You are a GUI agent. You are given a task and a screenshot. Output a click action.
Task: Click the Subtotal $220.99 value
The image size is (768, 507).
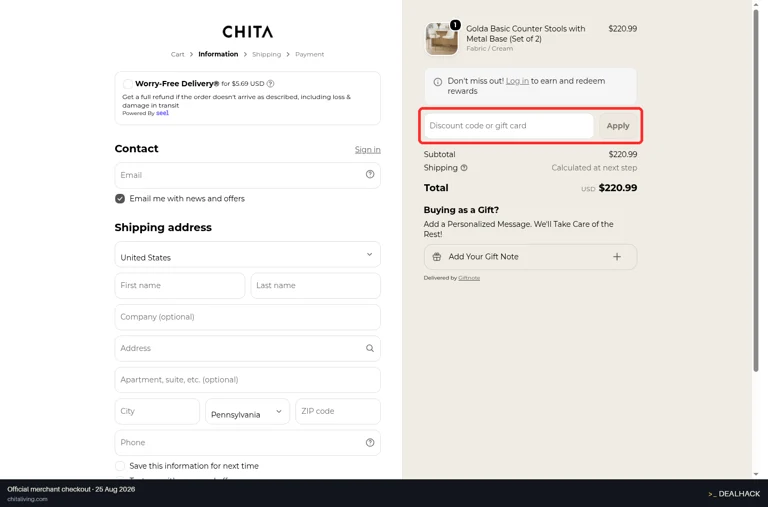click(x=623, y=154)
